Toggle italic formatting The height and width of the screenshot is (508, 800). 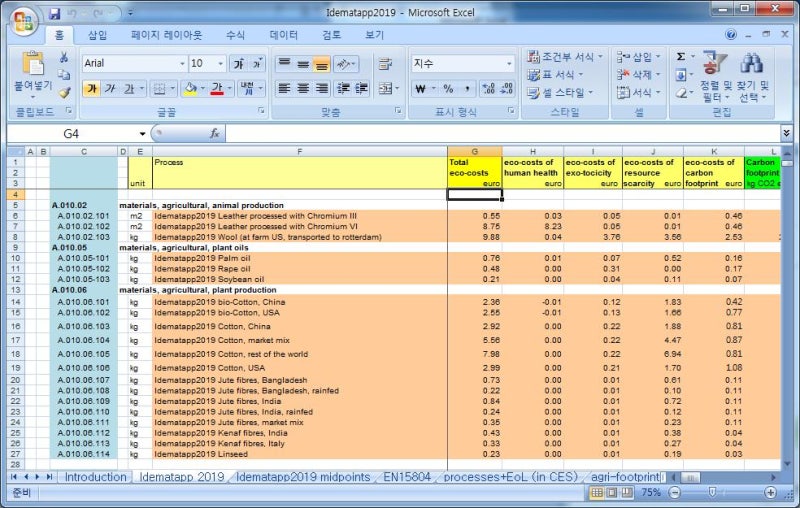coord(110,89)
